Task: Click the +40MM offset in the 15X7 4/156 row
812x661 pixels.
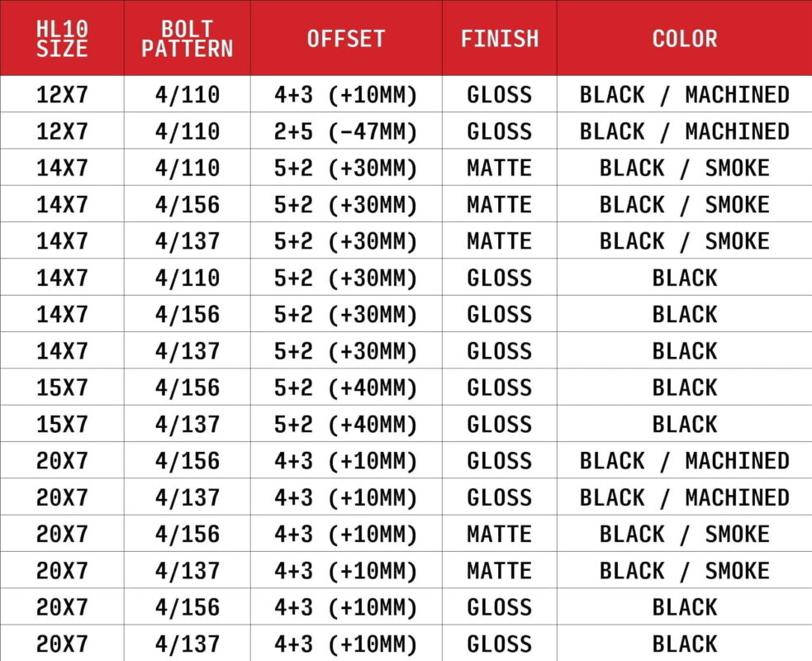Action: click(x=346, y=388)
